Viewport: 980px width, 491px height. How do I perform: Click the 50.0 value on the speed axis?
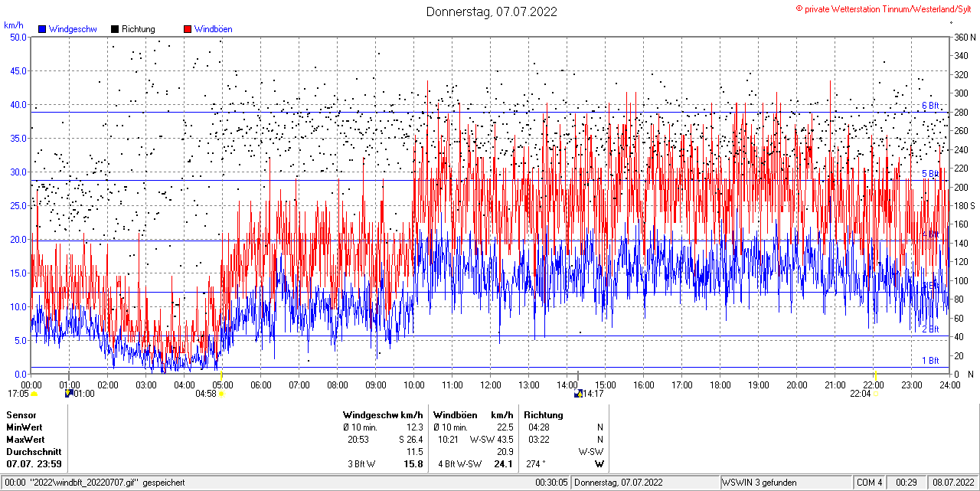18,37
